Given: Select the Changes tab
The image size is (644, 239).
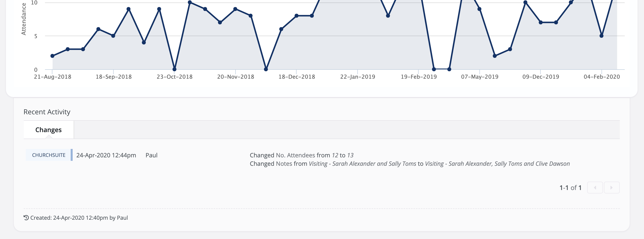Looking at the screenshot, I should [x=48, y=130].
